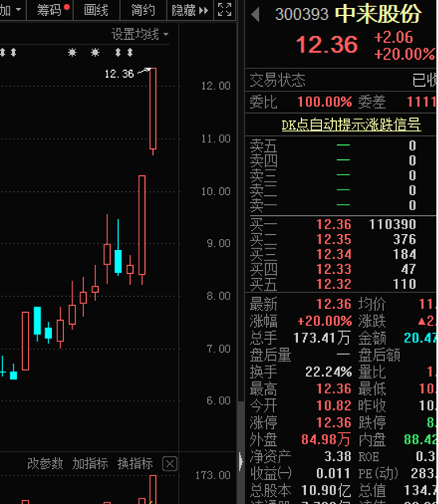Click the up-down arrow marker near latest candle

[130, 53]
